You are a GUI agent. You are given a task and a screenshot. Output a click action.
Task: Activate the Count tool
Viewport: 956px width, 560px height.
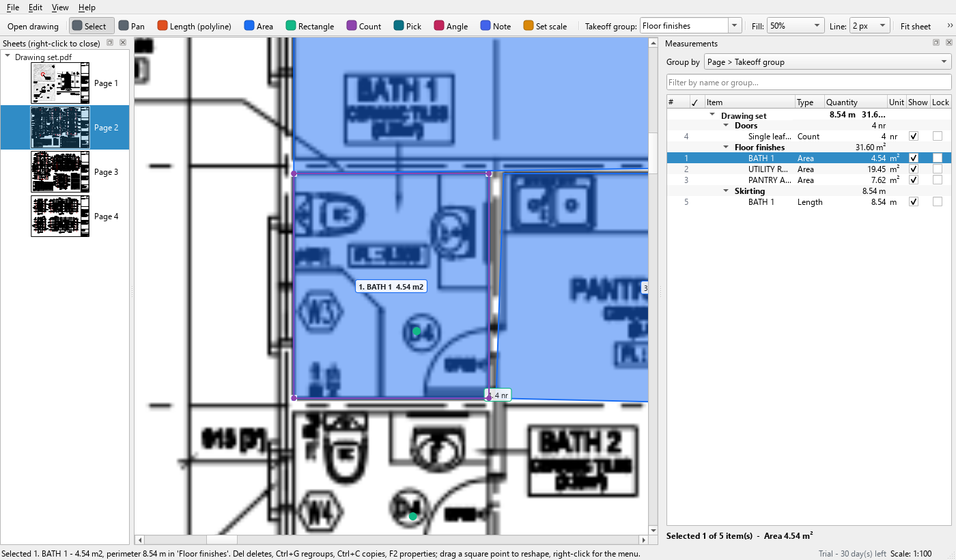[364, 26]
